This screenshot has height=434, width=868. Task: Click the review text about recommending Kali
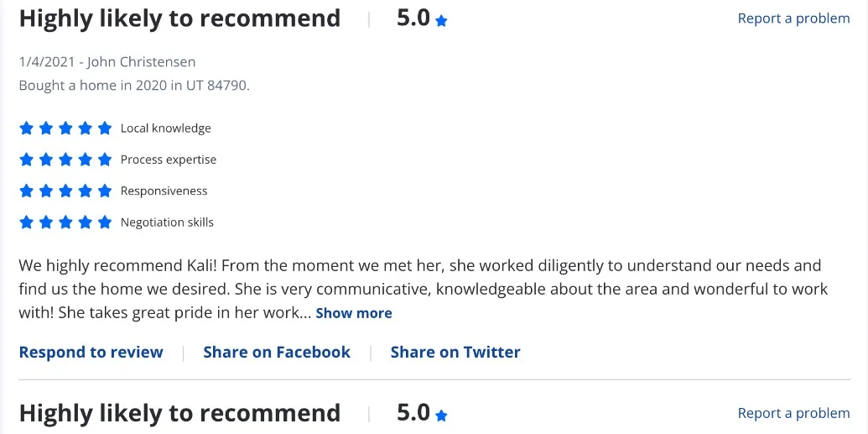pyautogui.click(x=419, y=289)
